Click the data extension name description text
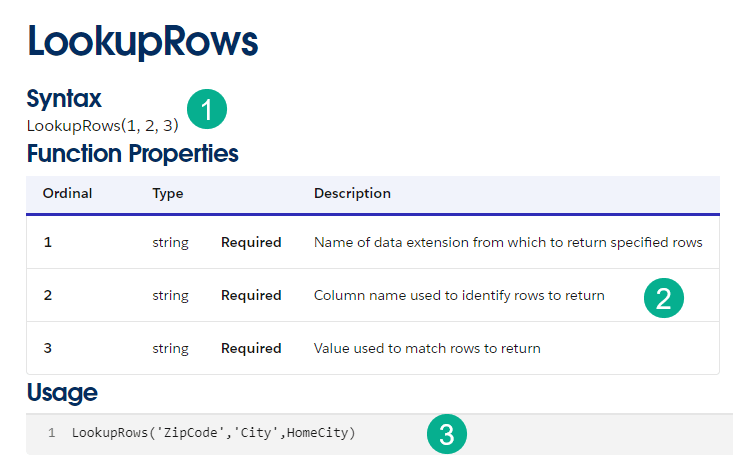The image size is (733, 461). (x=508, y=242)
